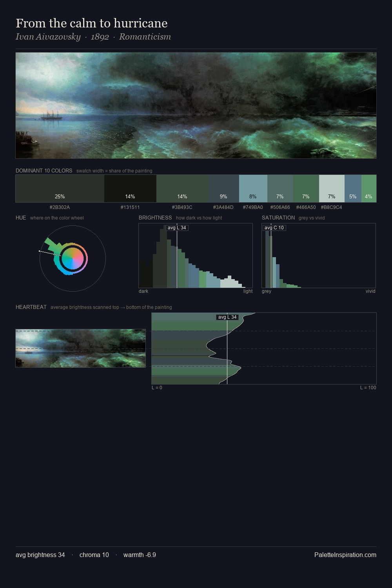The height and width of the screenshot is (588, 392).
Task: Click the 14% dark green swatch #3B493C
Action: point(182,189)
